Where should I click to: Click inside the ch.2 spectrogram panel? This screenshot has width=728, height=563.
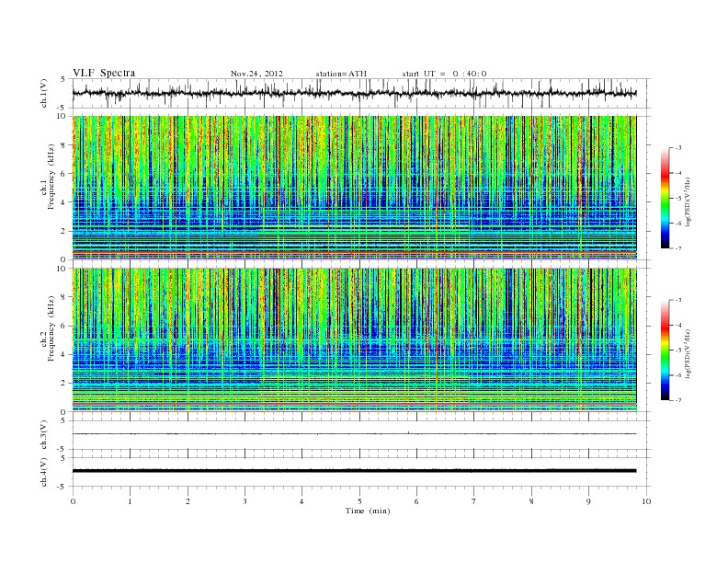click(354, 340)
